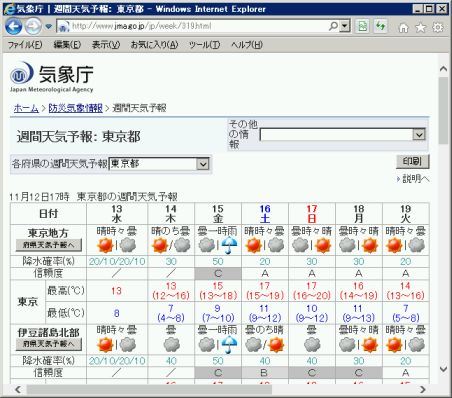Click Tokyo reliability C cell for 15 金

coord(218,274)
